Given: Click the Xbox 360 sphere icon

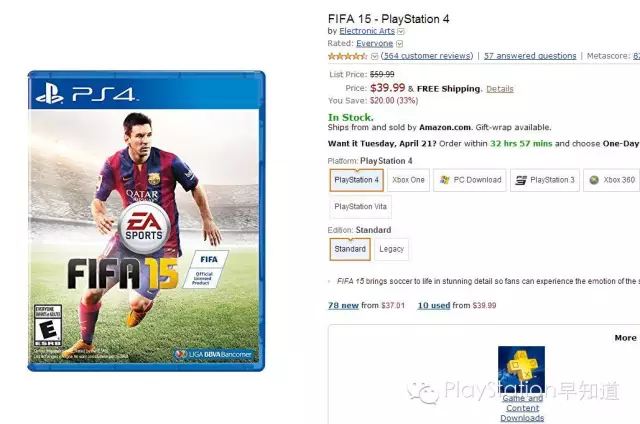Looking at the screenshot, I should click(594, 180).
